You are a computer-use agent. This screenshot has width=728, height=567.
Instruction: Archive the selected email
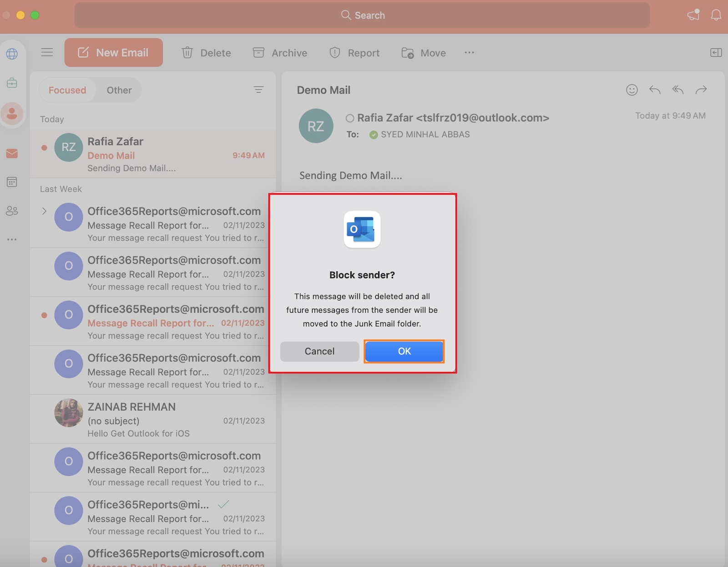[280, 53]
